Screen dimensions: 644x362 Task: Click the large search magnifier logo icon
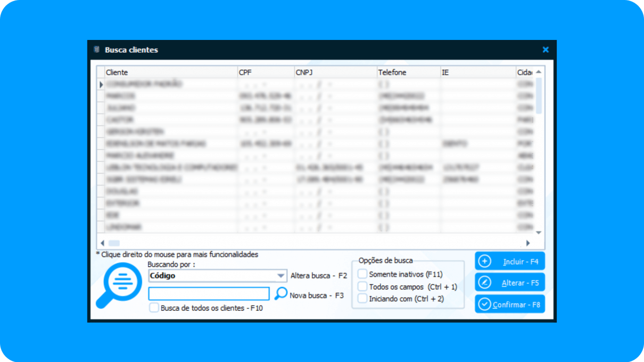119,285
